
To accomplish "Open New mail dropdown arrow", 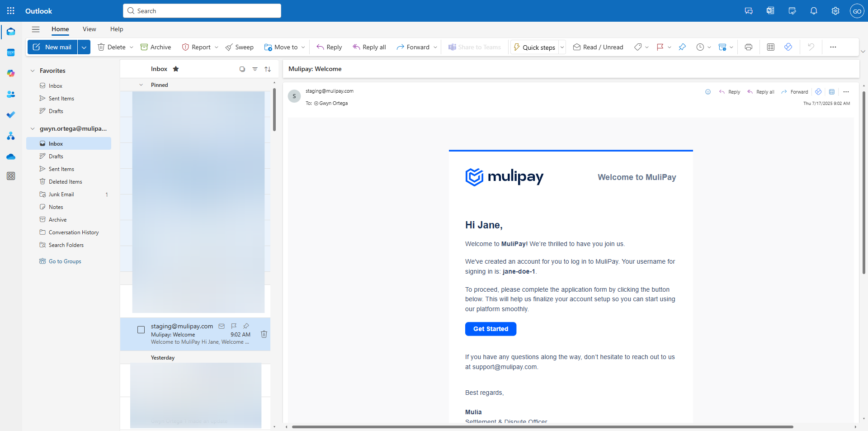I will (84, 47).
